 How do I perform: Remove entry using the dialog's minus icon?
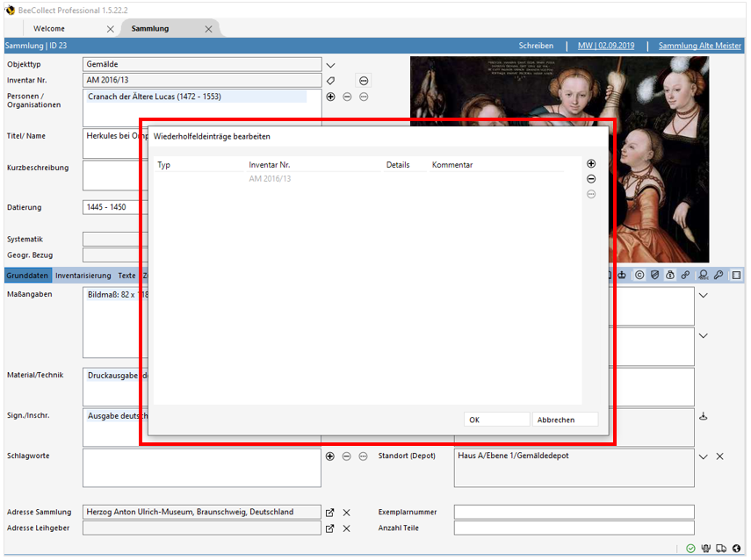pos(591,179)
